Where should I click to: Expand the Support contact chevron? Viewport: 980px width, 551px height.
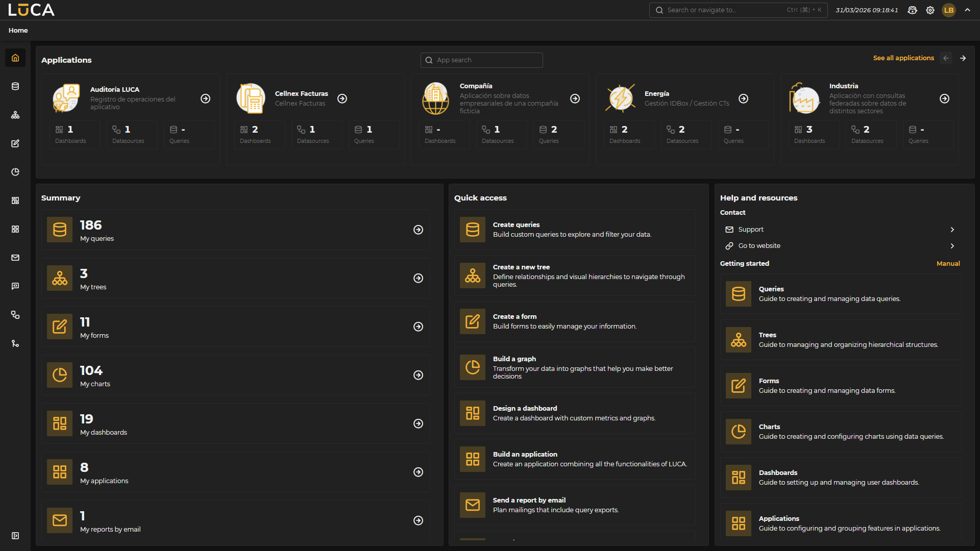pos(952,230)
